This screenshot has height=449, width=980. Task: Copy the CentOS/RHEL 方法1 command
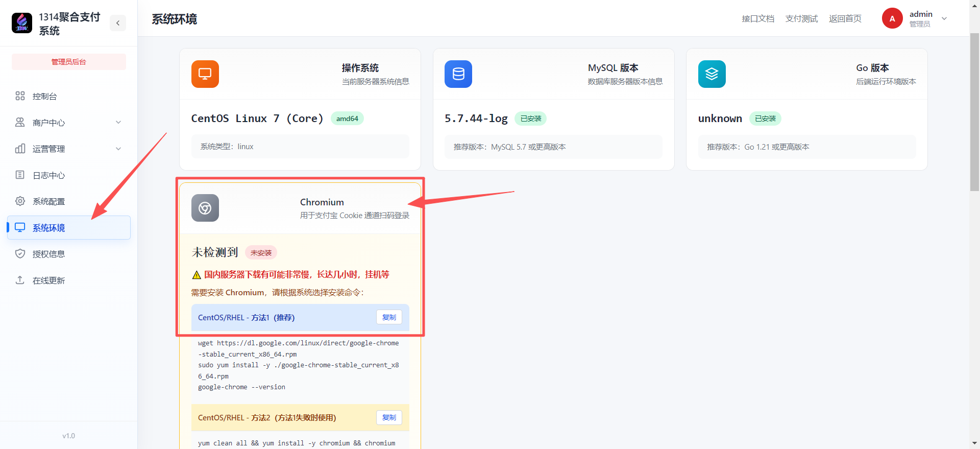[389, 317]
